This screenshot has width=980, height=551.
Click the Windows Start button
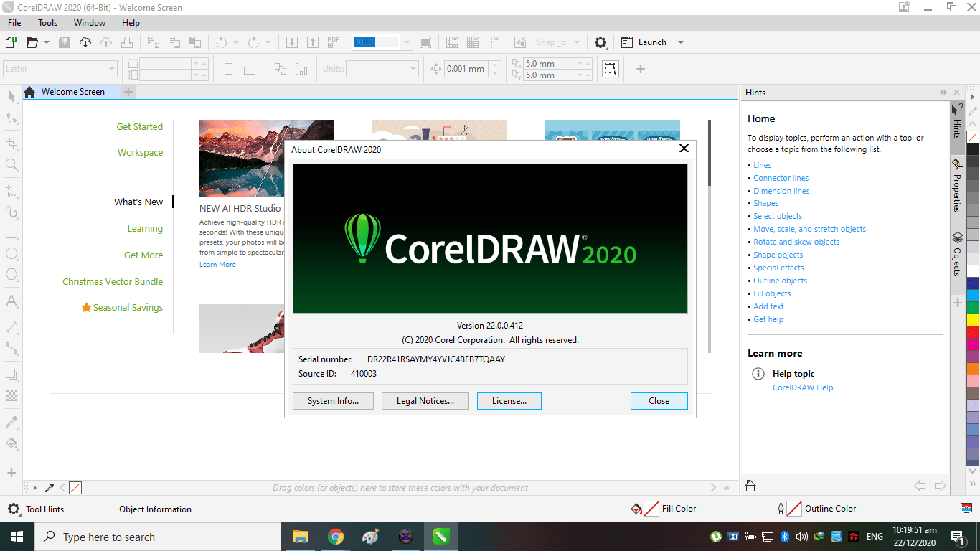[x=17, y=537]
